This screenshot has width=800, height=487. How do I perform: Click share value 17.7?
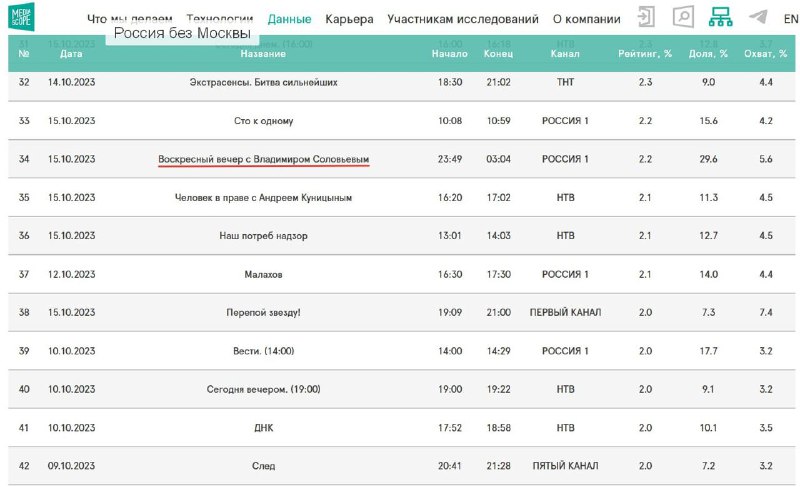708,351
